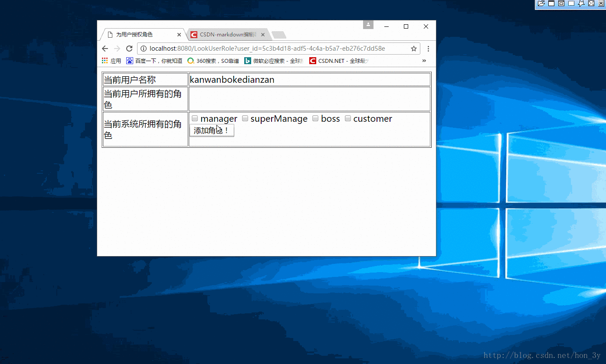Viewport: 606px width, 364px height.
Task: Open the 百度一下，你就知道 bookmark
Action: coord(154,61)
